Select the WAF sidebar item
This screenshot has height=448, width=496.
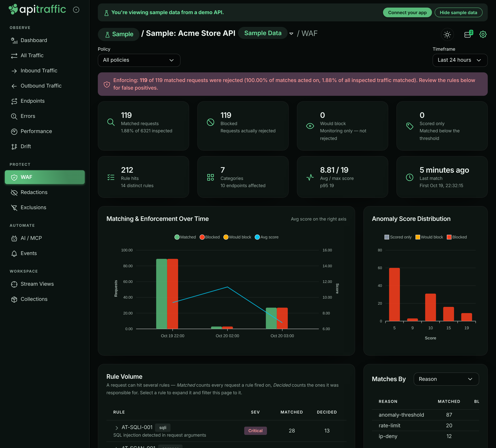click(45, 177)
